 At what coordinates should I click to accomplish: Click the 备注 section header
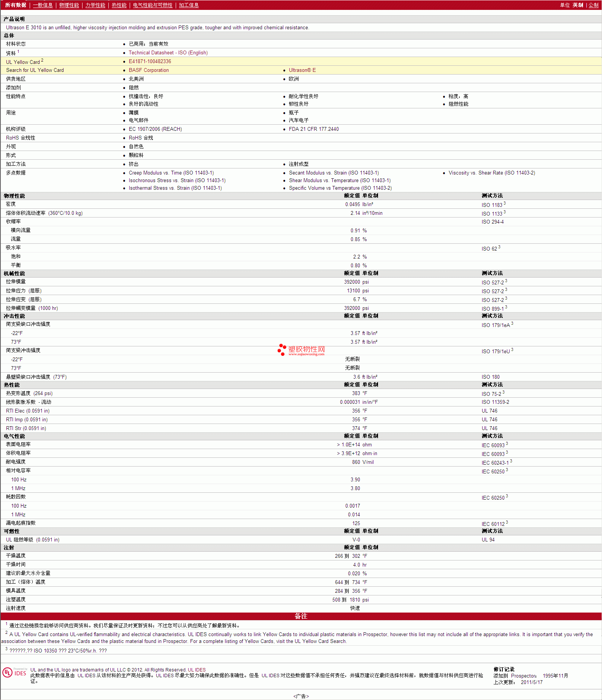301,616
